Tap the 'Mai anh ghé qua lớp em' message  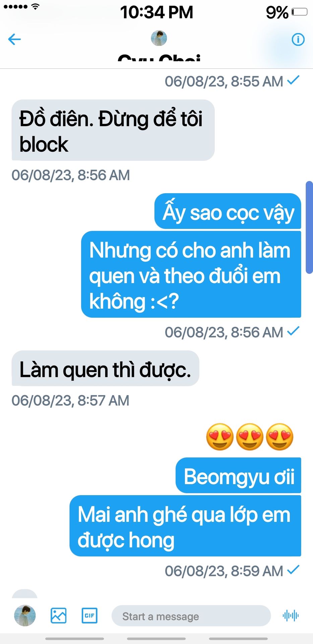coord(185,526)
